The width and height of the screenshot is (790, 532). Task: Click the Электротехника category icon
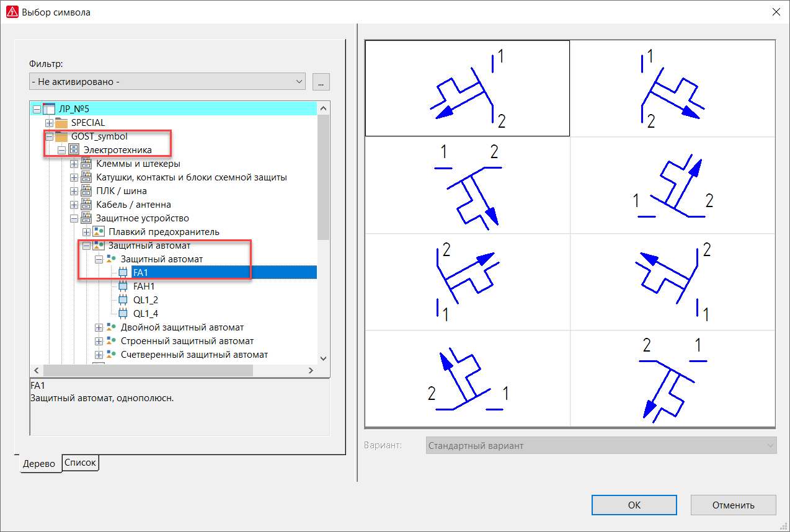click(x=73, y=150)
